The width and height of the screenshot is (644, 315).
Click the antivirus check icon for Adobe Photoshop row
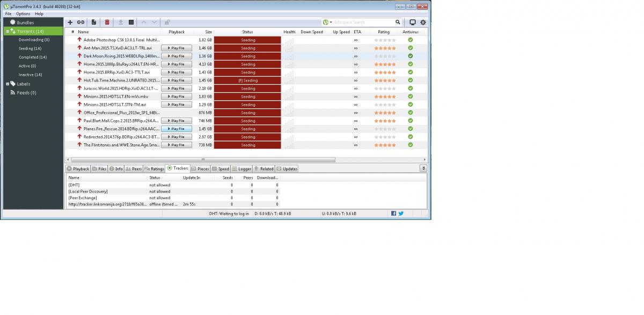(x=411, y=40)
